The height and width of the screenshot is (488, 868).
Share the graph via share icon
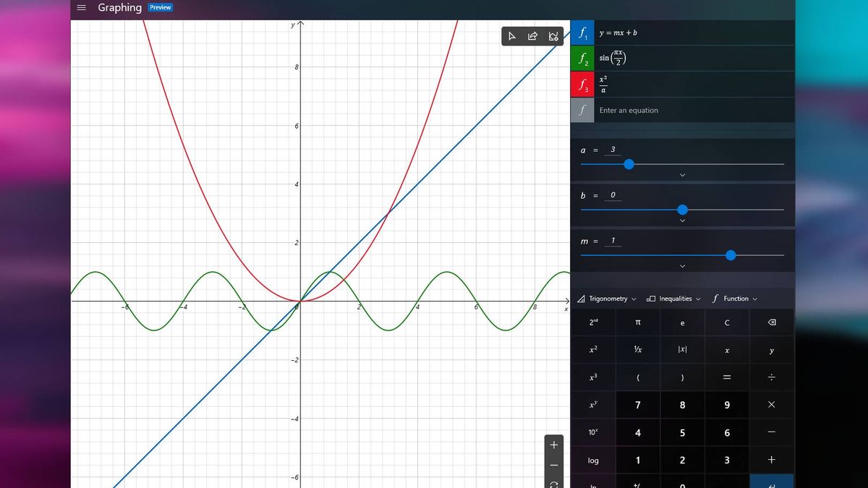tap(532, 36)
